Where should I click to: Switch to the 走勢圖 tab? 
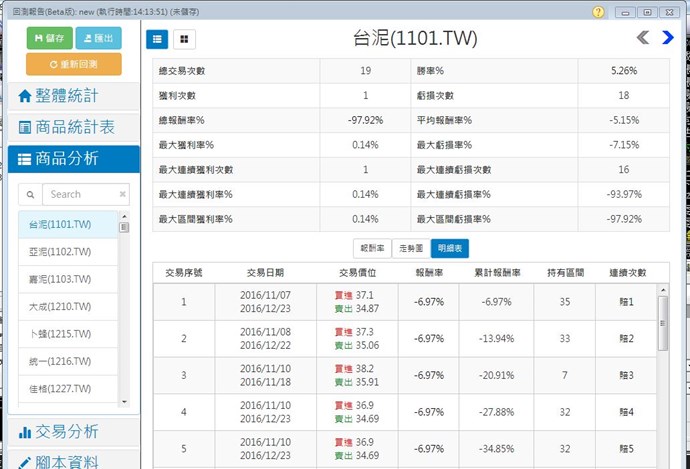(411, 248)
